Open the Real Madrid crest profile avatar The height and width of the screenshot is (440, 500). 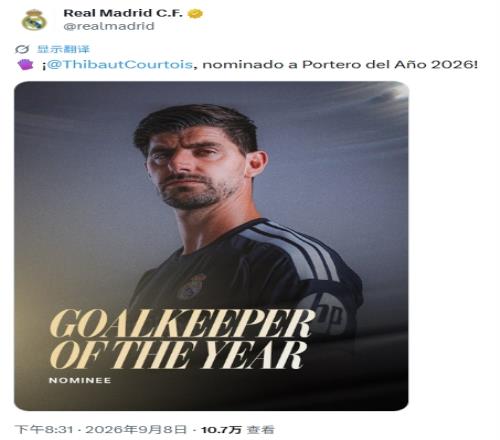[34, 20]
